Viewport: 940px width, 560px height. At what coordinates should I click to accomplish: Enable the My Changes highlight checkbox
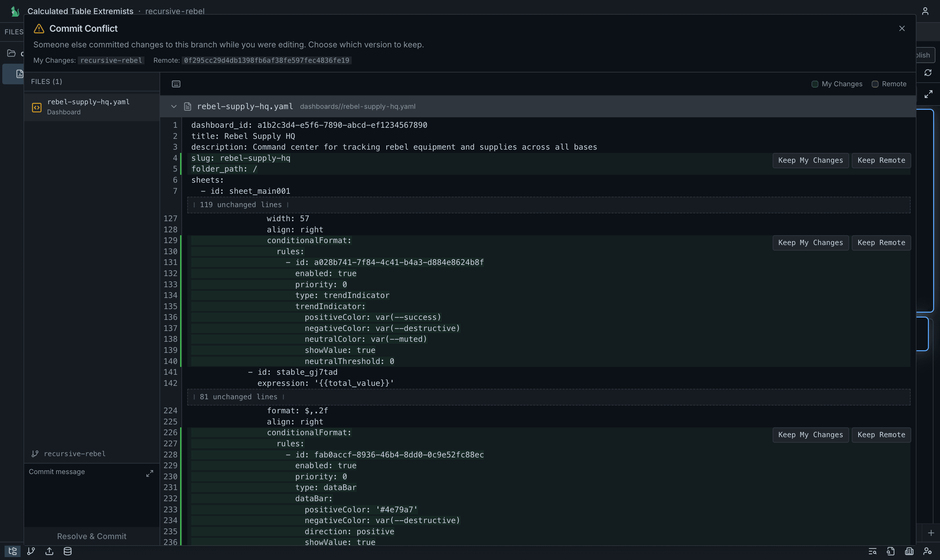click(x=815, y=84)
